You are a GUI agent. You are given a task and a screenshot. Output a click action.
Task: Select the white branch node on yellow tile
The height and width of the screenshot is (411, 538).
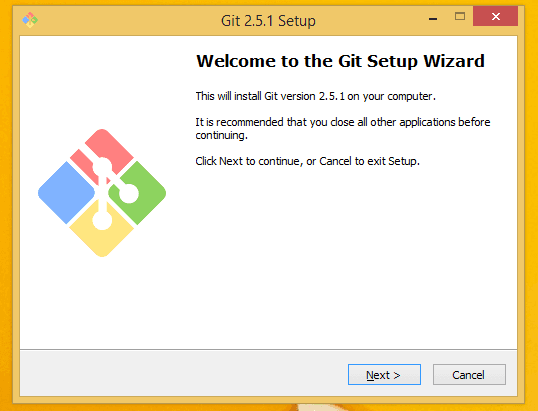102,220
